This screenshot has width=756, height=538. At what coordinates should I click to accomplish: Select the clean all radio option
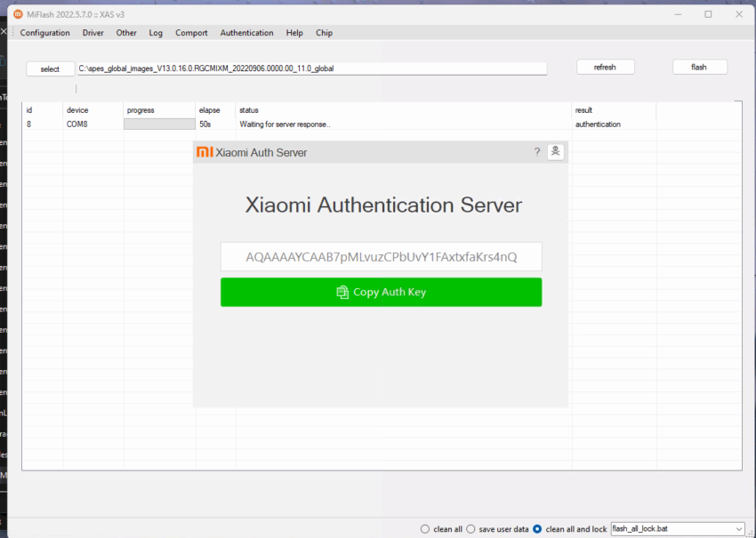[x=425, y=529]
